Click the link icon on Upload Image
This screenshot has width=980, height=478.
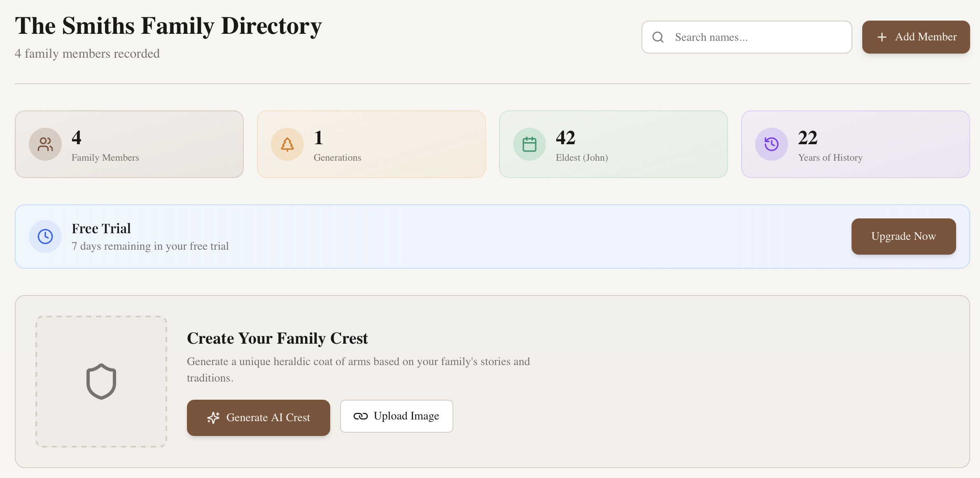pos(360,416)
